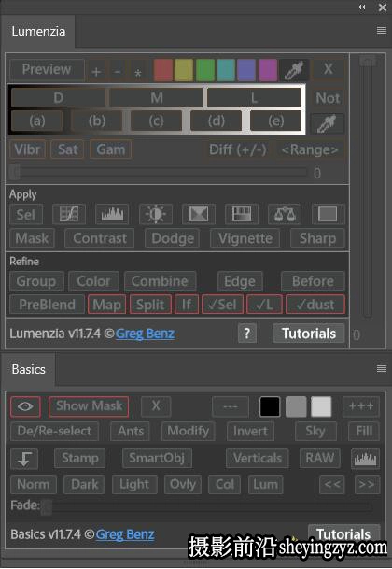This screenshot has width=392, height=569.
Task: Click the yellow color selection swatch
Action: (x=184, y=70)
